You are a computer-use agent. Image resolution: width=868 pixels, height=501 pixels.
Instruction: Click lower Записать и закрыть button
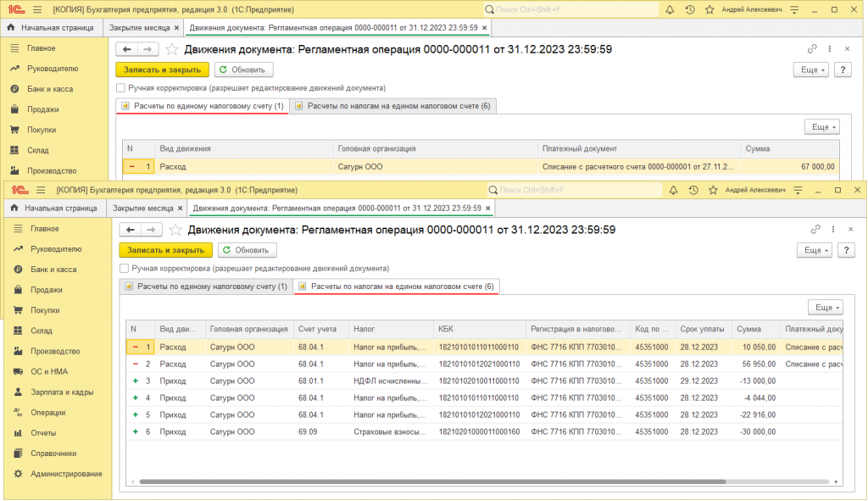pos(165,250)
